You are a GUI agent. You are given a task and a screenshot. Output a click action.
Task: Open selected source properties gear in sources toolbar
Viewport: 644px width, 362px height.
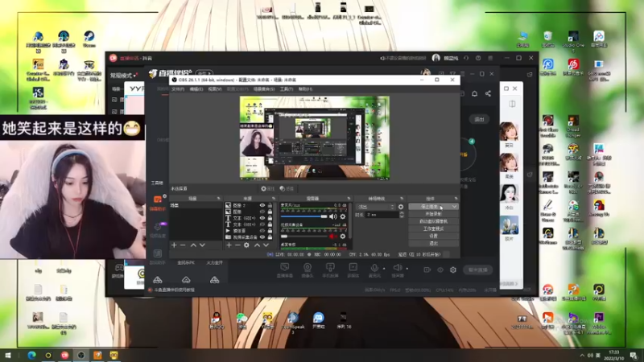246,245
